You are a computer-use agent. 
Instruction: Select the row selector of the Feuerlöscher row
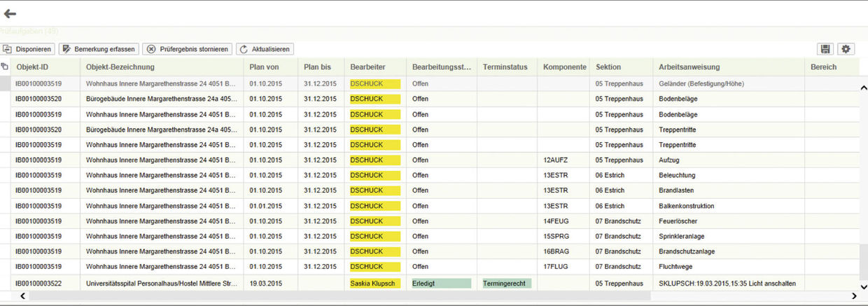[x=5, y=221]
